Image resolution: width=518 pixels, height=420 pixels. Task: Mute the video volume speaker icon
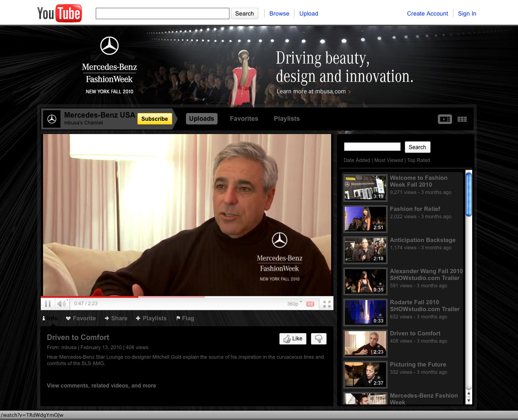click(61, 304)
